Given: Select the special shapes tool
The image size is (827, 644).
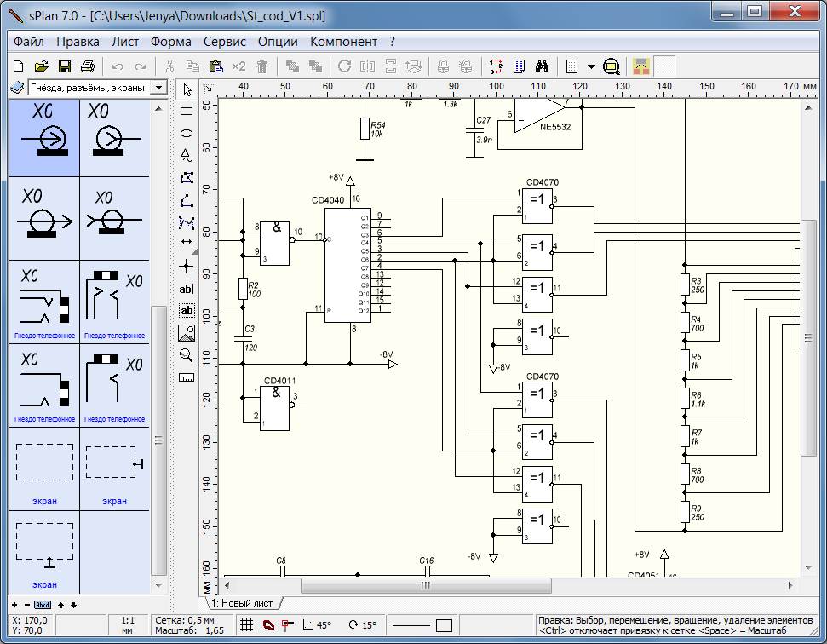Looking at the screenshot, I should 187,156.
